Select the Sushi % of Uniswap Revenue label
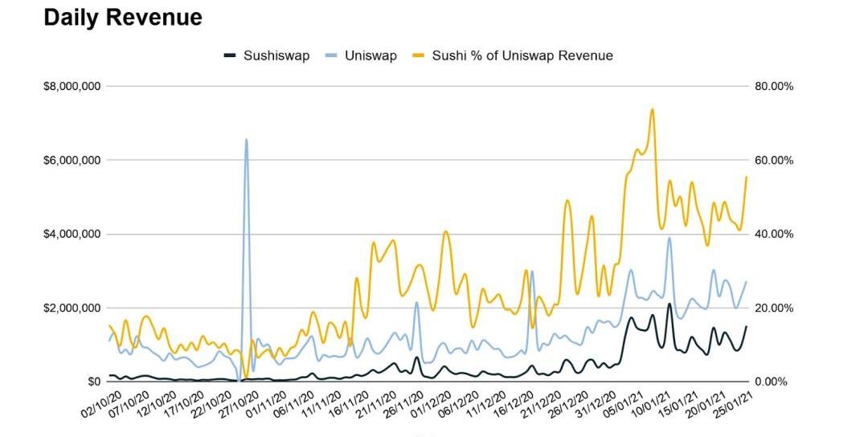The height and width of the screenshot is (437, 868). point(522,55)
